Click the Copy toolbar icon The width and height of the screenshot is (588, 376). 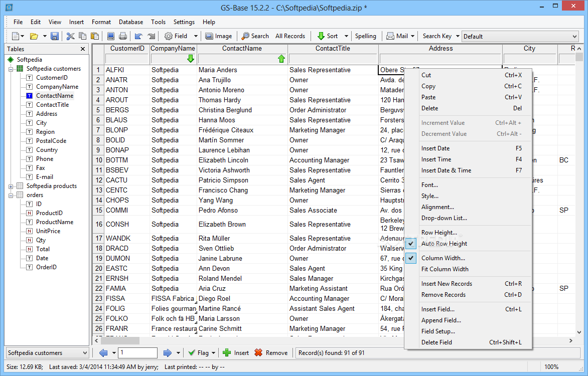[x=82, y=36]
